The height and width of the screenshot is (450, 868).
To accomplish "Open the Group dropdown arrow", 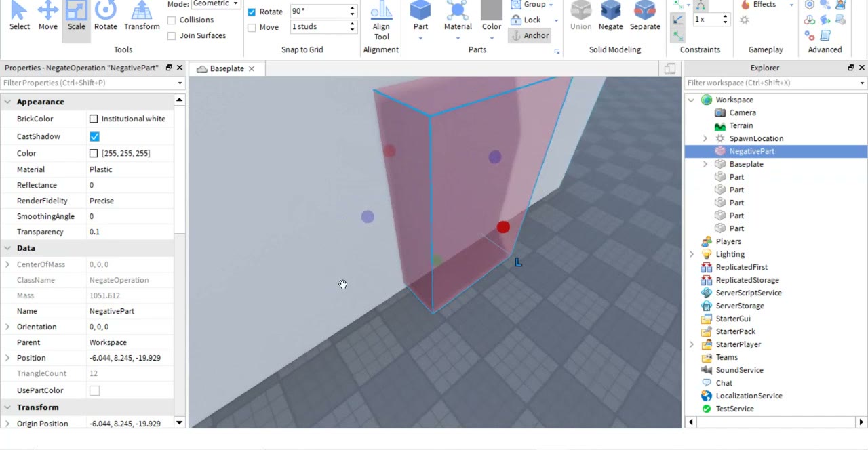I will coord(550,5).
